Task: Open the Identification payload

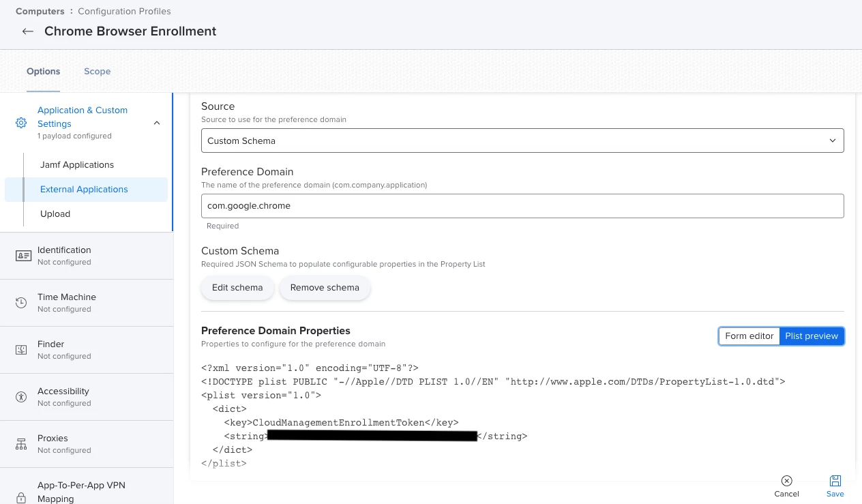Action: 86,256
